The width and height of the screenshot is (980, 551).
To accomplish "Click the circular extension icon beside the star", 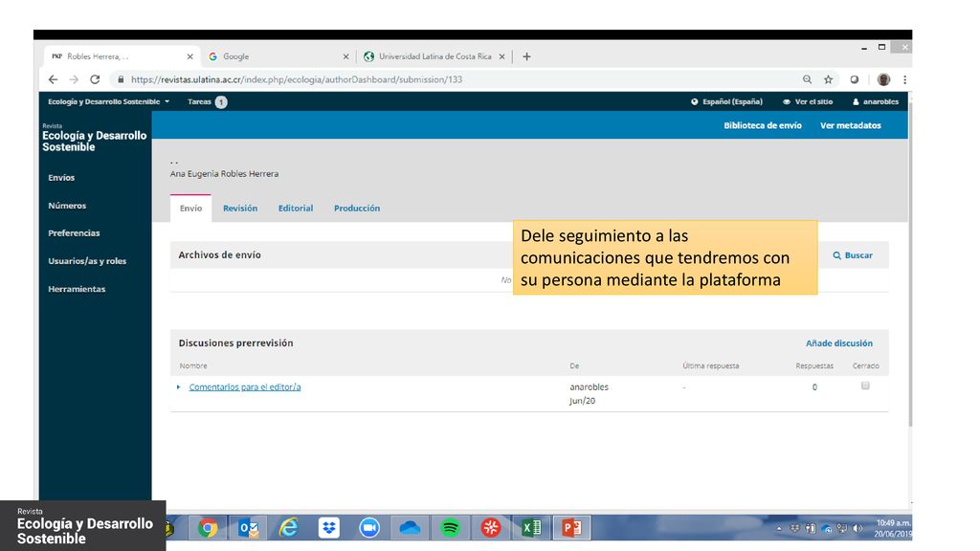I will coord(855,79).
